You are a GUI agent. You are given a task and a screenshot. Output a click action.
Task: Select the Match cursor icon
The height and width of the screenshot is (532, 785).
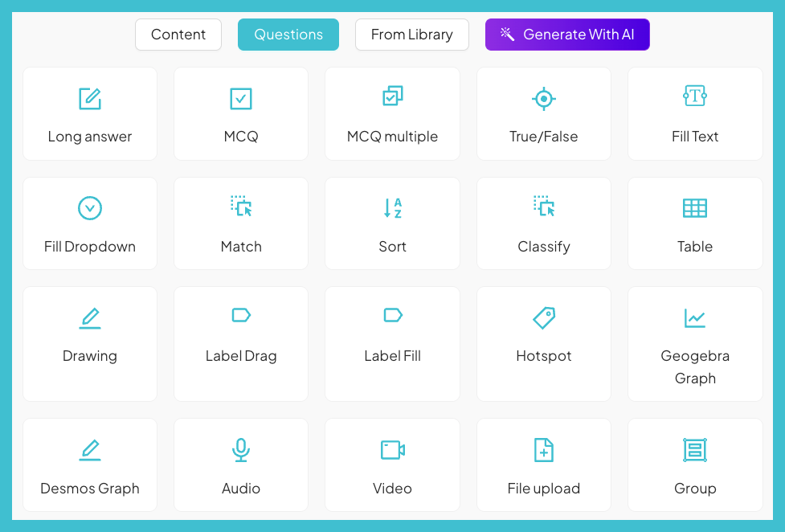(x=240, y=208)
